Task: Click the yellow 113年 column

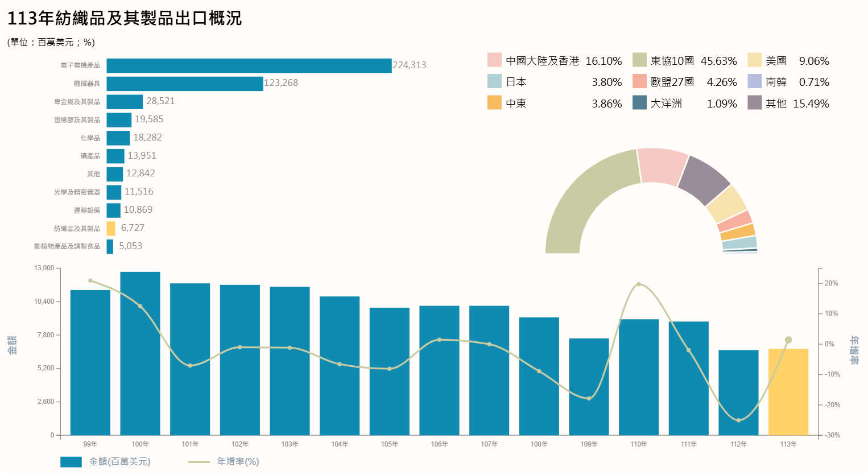Action: (x=788, y=393)
